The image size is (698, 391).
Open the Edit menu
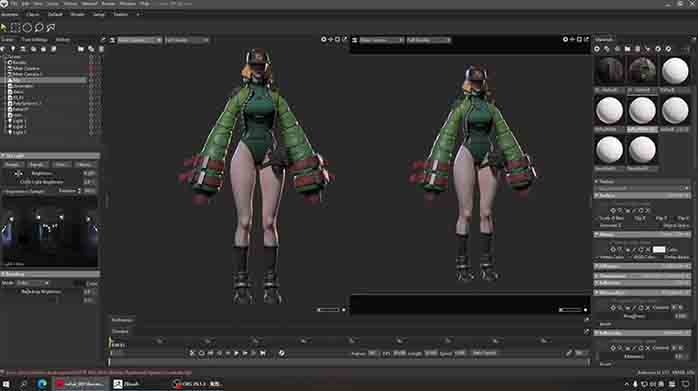[x=26, y=4]
